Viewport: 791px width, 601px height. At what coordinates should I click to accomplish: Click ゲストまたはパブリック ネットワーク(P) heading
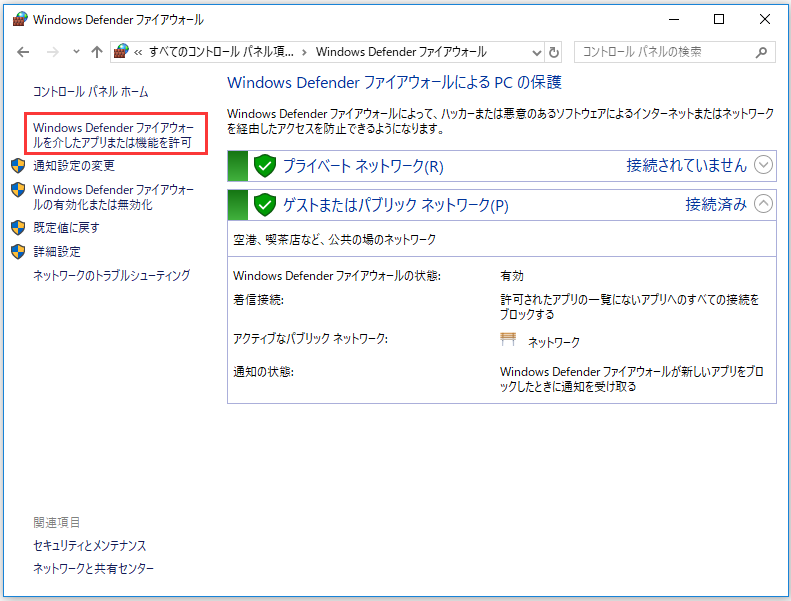click(x=396, y=205)
